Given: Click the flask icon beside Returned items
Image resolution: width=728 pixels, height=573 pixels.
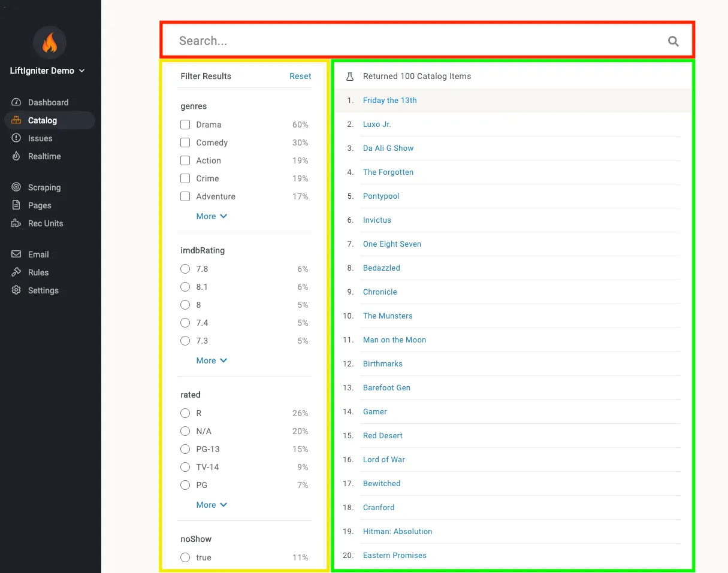Looking at the screenshot, I should 351,76.
